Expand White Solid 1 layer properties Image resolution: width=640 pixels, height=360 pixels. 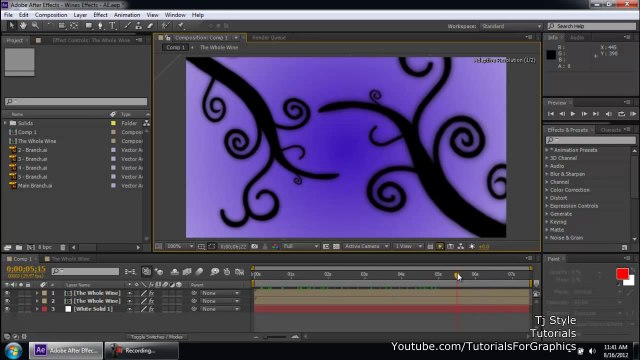[x=37, y=309]
